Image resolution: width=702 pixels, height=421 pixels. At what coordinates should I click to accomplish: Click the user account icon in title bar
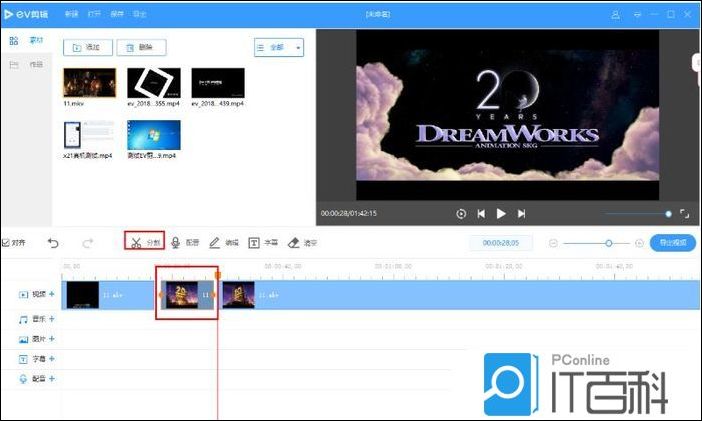616,14
